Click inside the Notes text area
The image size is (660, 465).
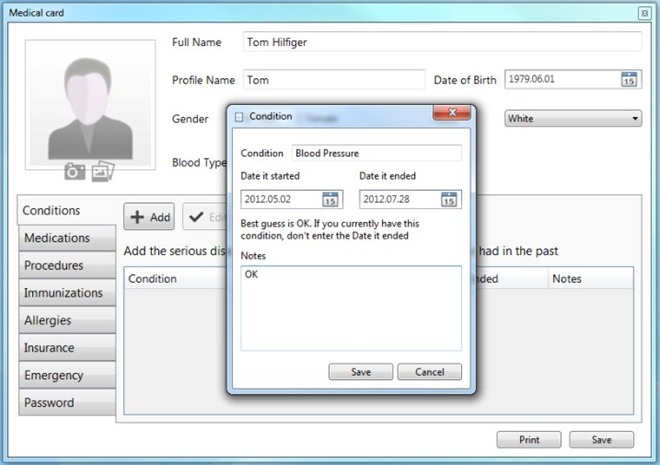(351, 308)
